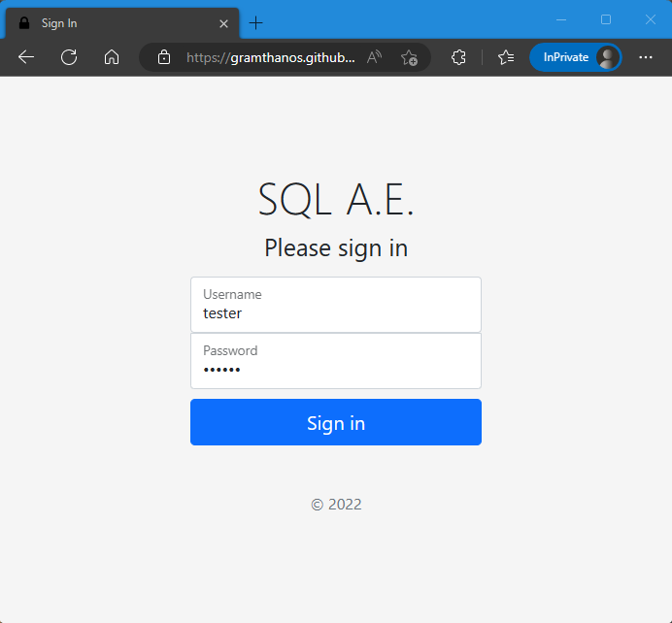
Task: Minimize the browser window
Action: [x=561, y=19]
